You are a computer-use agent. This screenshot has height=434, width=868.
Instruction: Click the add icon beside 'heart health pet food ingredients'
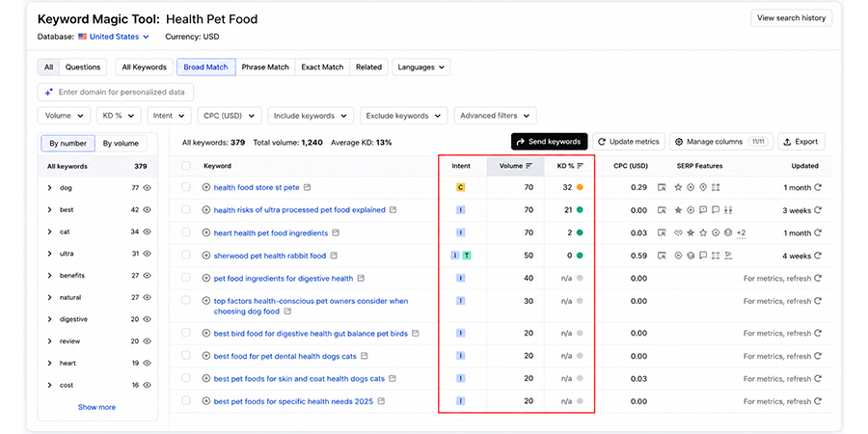pyautogui.click(x=206, y=232)
